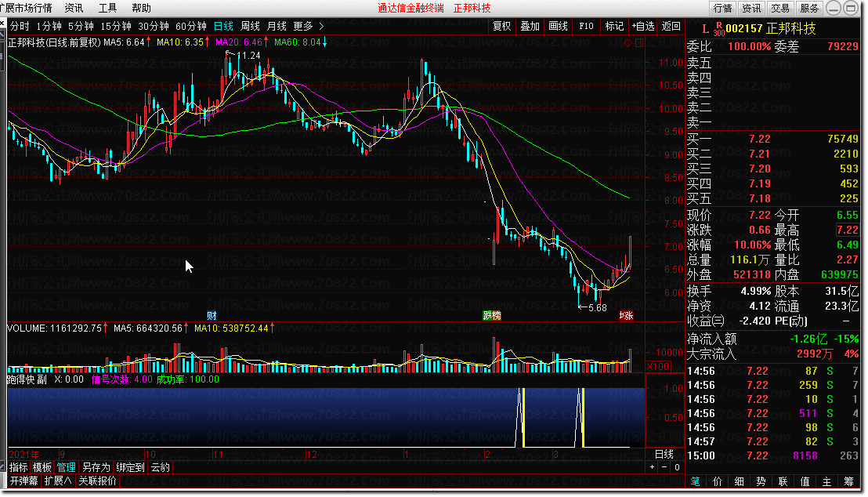868x497 pixels.
Task: Open the 资讯 menu in the menu bar
Action: pyautogui.click(x=74, y=9)
